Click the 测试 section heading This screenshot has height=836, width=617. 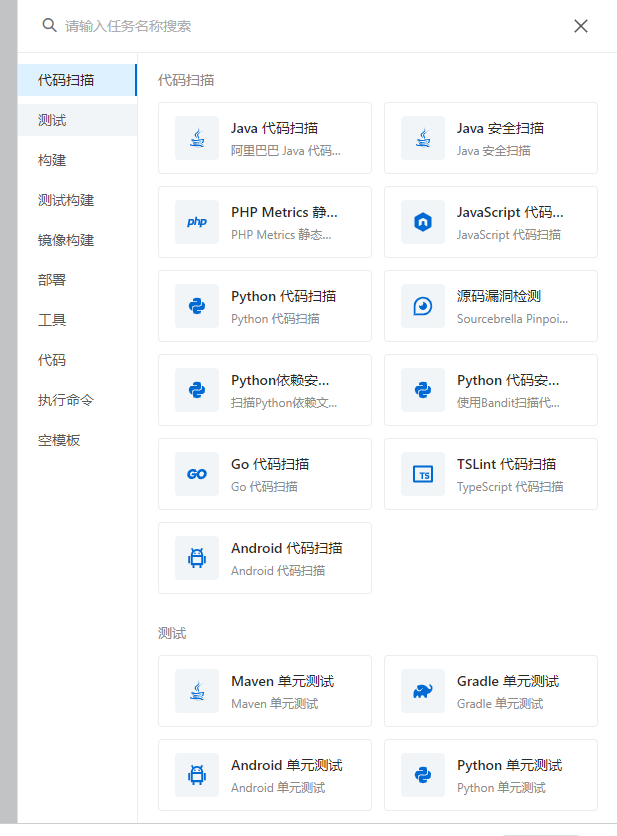pyautogui.click(x=172, y=633)
